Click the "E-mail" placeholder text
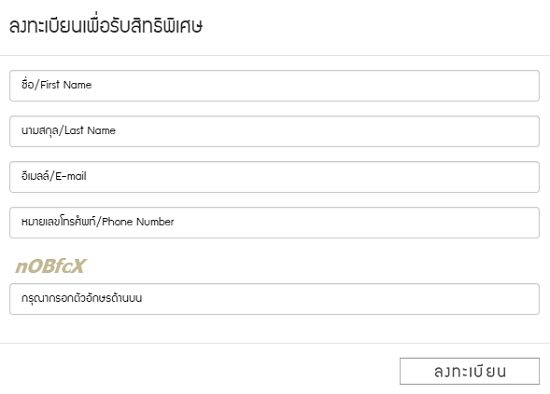 [x=71, y=176]
